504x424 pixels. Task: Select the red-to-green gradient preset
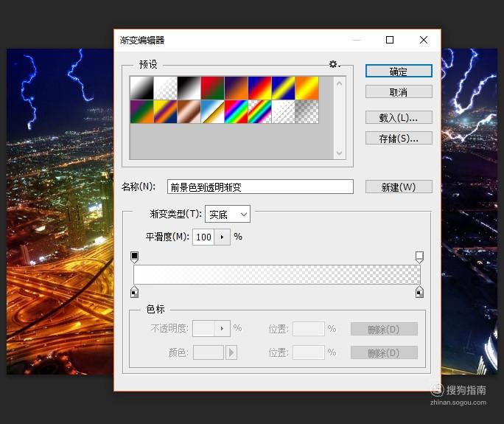tap(212, 88)
